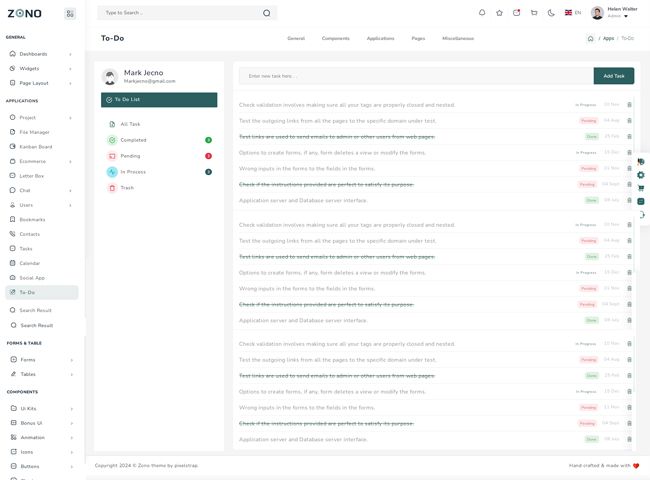Show Pending tasks in the list filter
The width and height of the screenshot is (650, 480).
pyautogui.click(x=130, y=156)
